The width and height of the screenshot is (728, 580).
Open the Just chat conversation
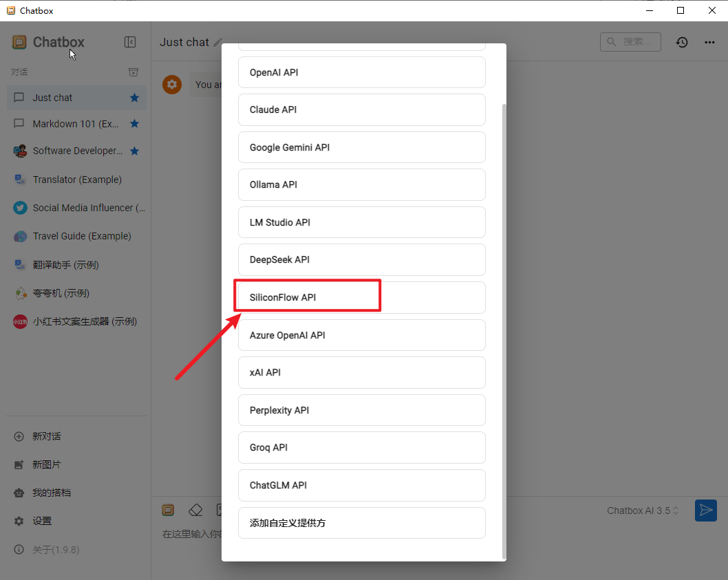click(76, 98)
